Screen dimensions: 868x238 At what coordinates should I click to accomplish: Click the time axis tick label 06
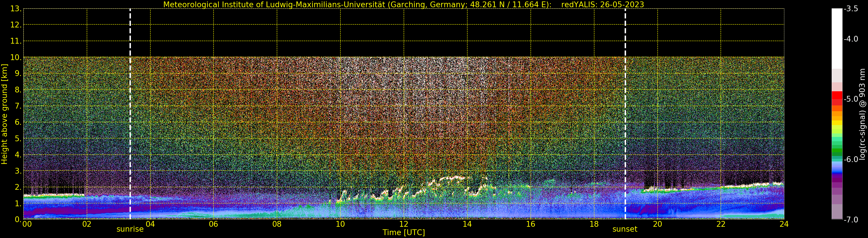click(x=214, y=224)
